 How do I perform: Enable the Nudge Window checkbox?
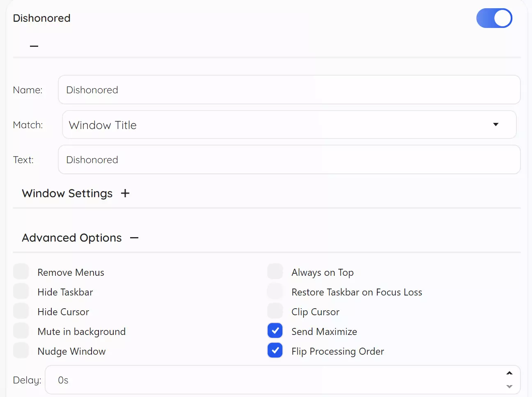(21, 351)
